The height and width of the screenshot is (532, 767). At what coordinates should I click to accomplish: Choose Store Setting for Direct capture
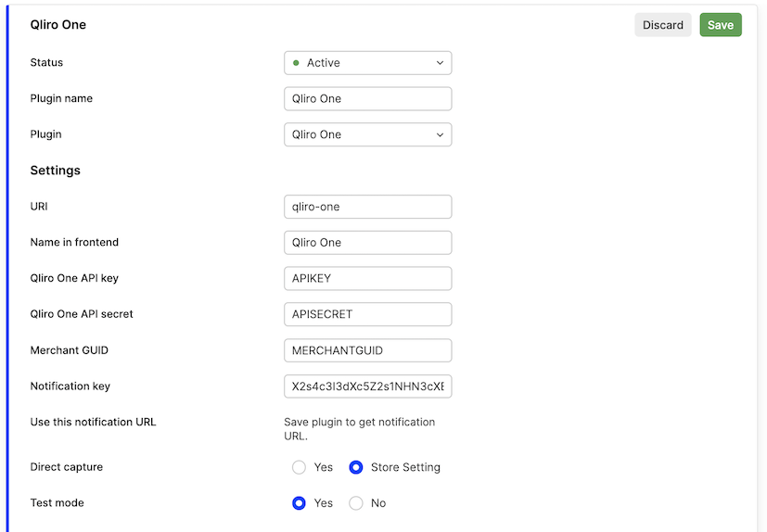pyautogui.click(x=355, y=467)
